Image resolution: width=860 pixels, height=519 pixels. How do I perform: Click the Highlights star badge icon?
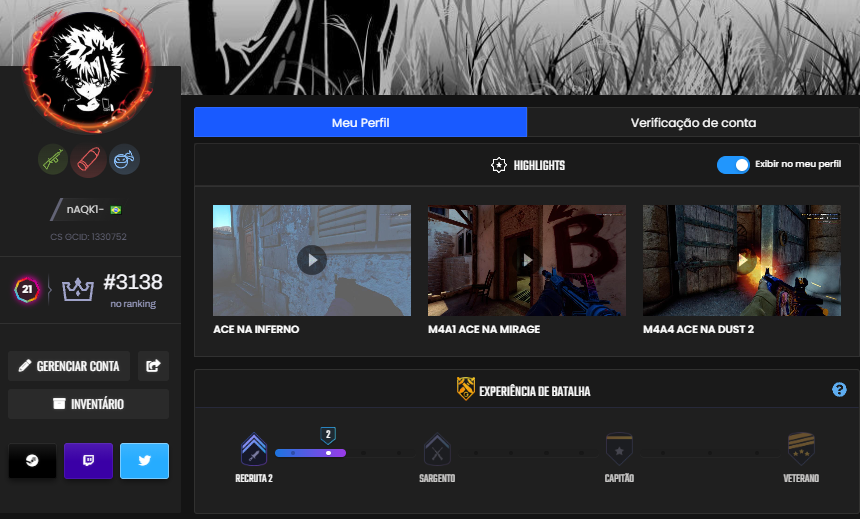499,165
